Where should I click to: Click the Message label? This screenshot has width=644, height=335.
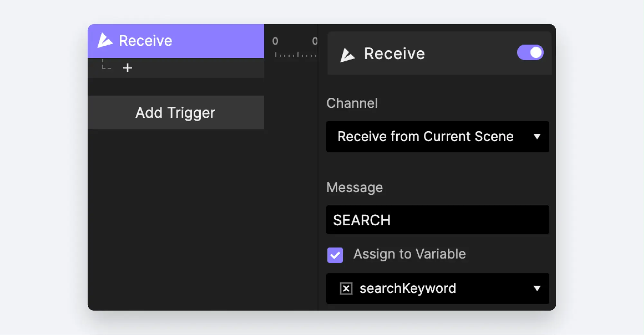click(355, 187)
